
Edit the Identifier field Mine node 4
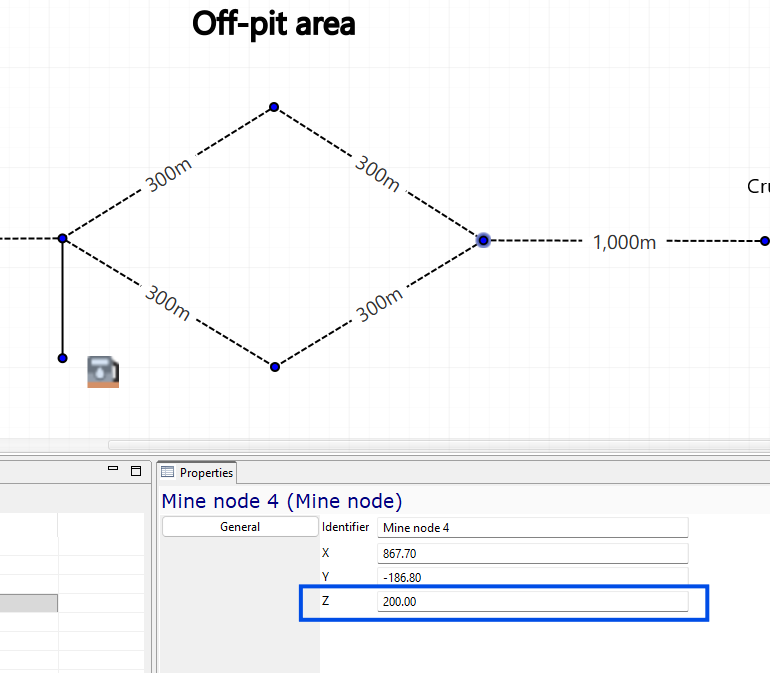[532, 528]
